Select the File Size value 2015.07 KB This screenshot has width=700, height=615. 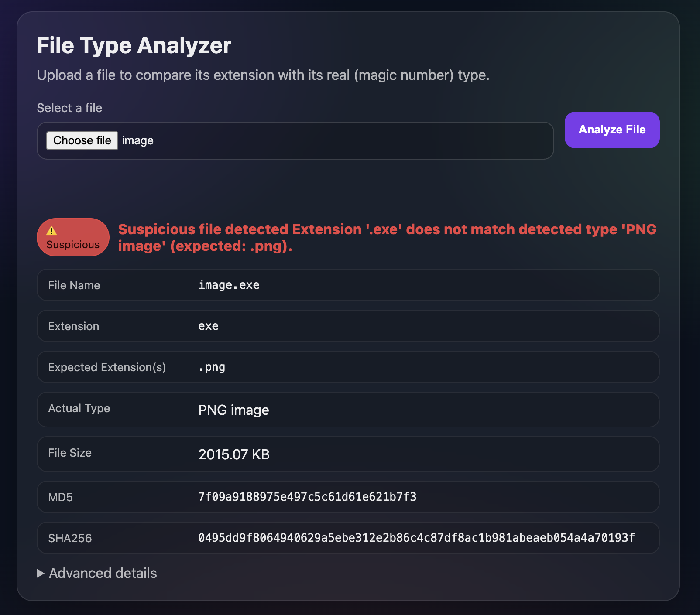tap(234, 454)
